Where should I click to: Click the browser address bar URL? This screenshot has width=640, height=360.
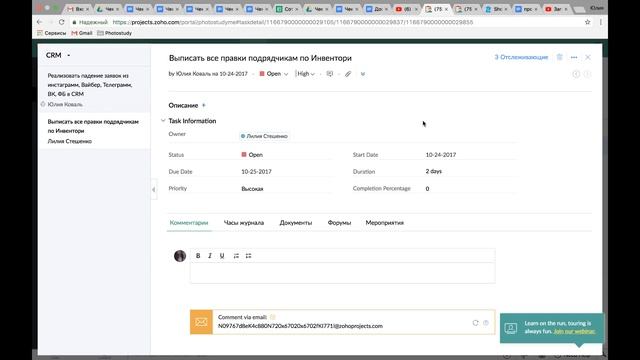coord(293,22)
